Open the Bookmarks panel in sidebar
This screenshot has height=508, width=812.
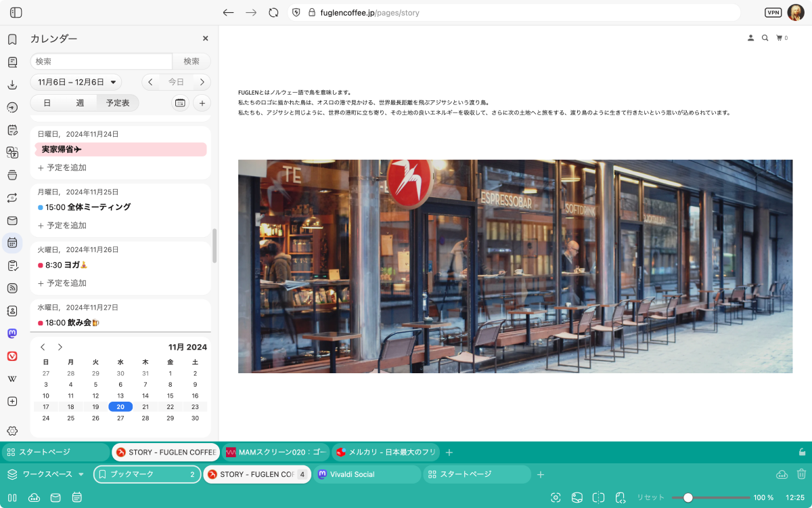point(12,40)
